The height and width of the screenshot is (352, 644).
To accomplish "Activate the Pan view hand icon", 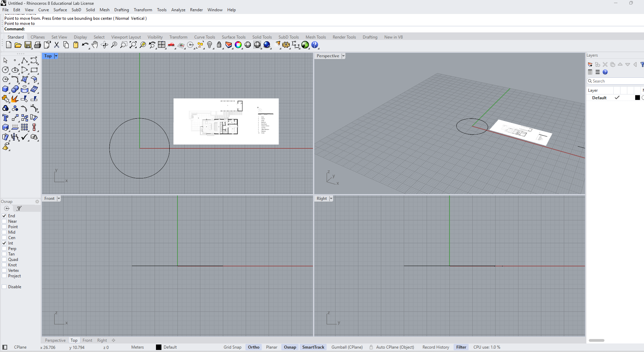I will 95,45.
